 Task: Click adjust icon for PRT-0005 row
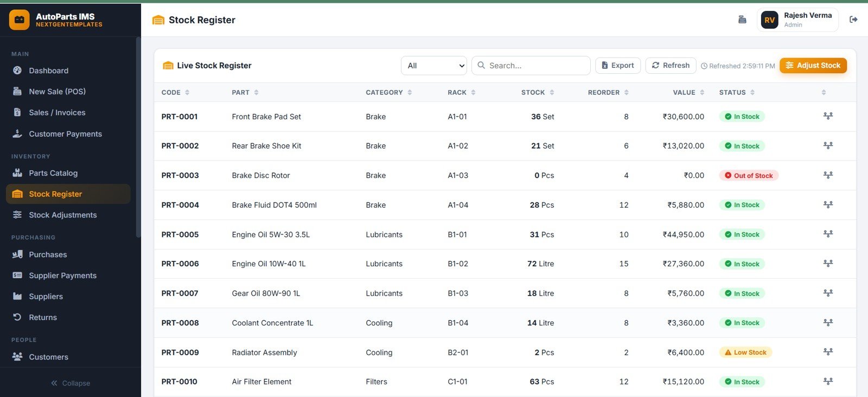point(828,234)
